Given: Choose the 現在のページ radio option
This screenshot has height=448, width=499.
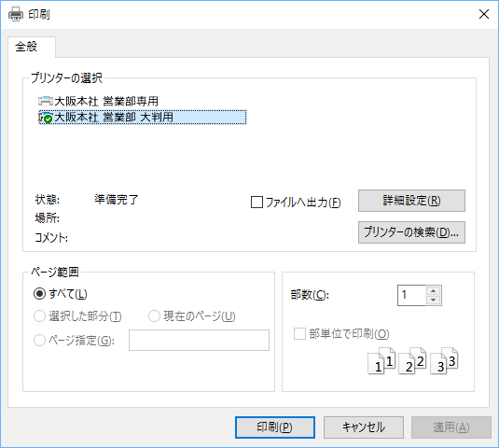Looking at the screenshot, I should pyautogui.click(x=154, y=316).
